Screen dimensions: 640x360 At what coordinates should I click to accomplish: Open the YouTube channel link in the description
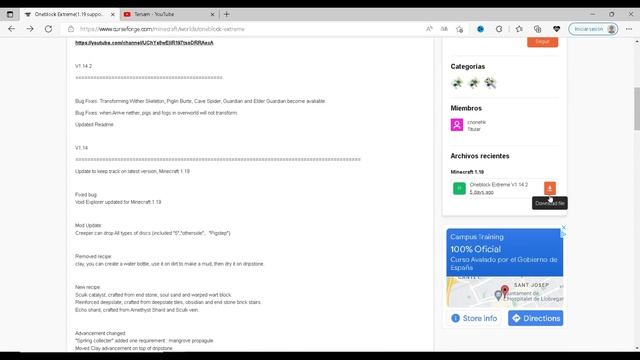144,42
